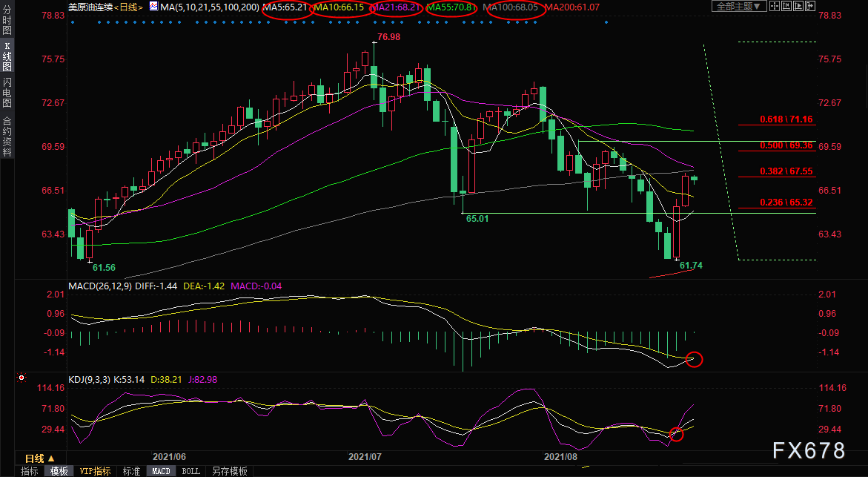Viewport: 868px width, 477px height.
Task: Select the 模板 bottom tab
Action: (59, 471)
